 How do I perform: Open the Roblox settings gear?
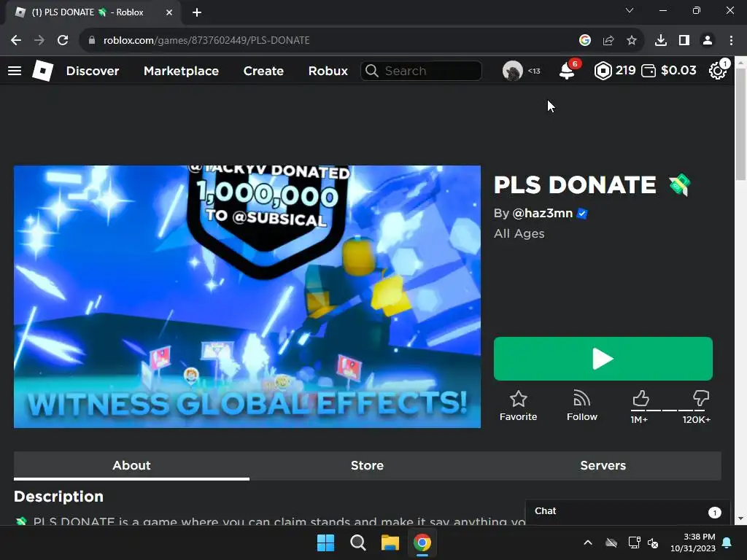tap(718, 71)
